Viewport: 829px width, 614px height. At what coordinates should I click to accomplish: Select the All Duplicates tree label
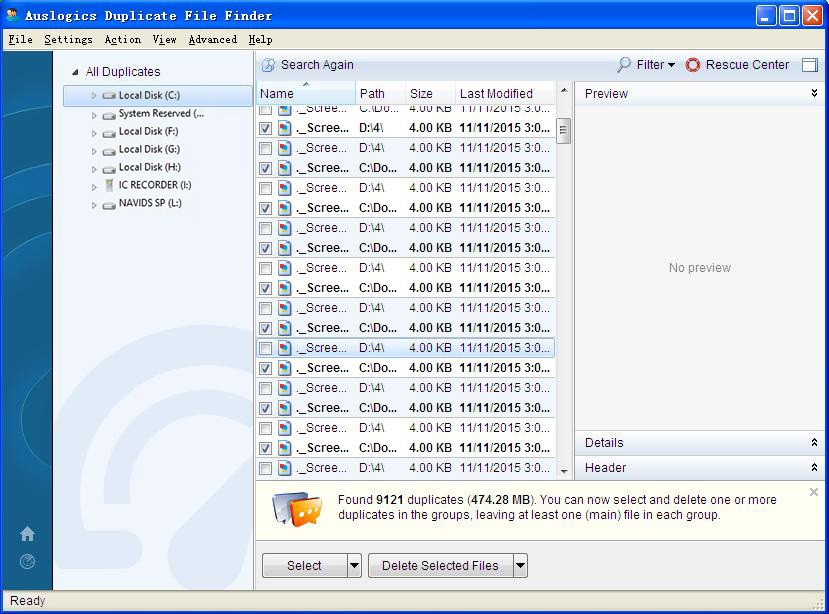click(x=123, y=71)
